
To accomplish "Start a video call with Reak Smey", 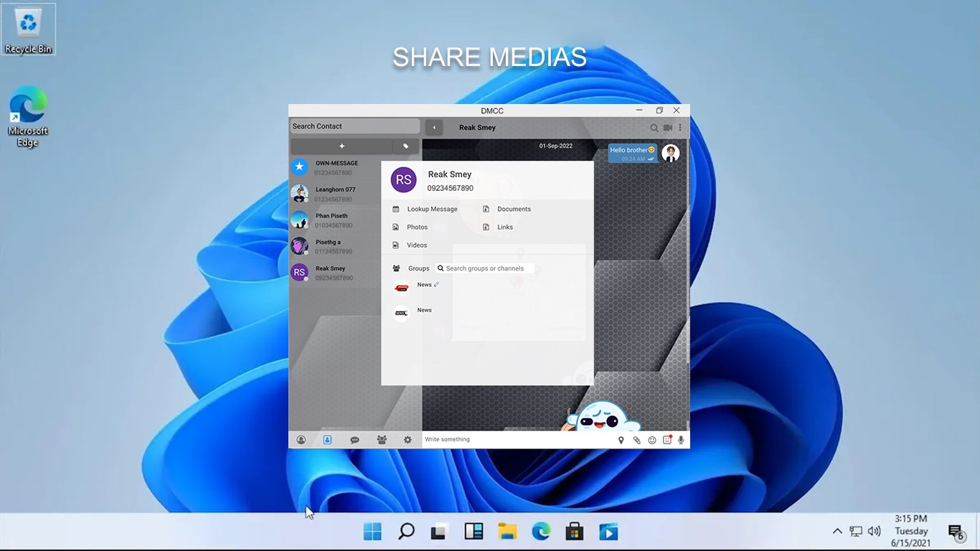I will point(668,128).
